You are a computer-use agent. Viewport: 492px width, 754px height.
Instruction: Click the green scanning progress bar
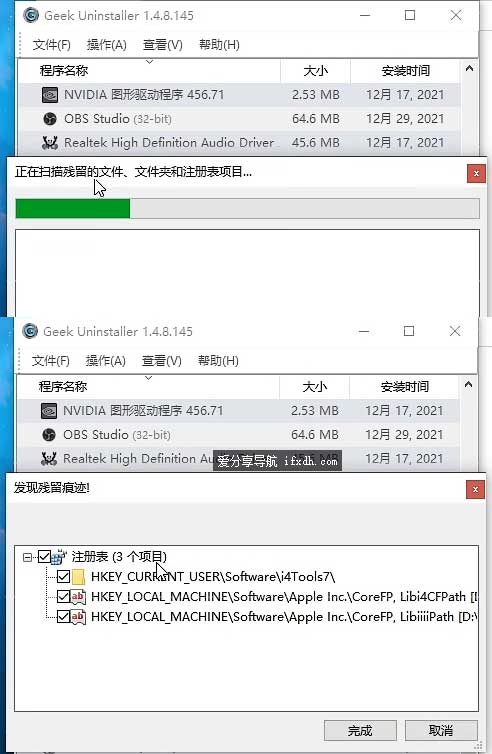(x=73, y=209)
